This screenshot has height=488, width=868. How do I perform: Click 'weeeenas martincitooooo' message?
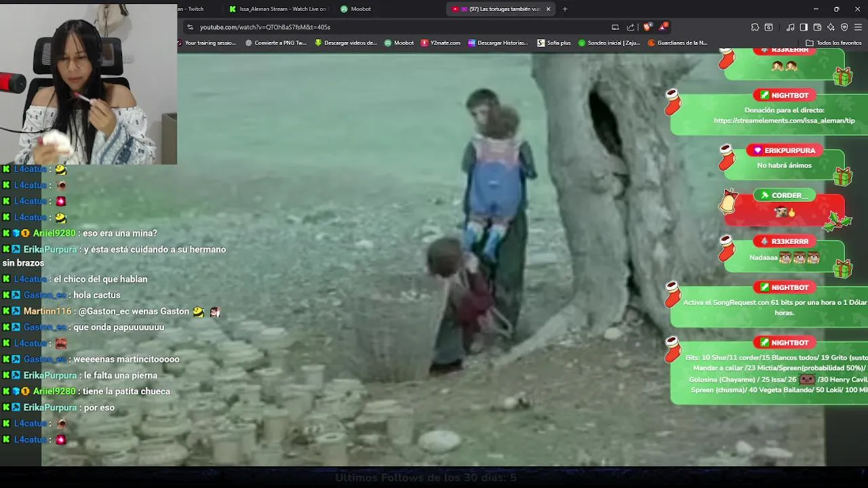126,359
